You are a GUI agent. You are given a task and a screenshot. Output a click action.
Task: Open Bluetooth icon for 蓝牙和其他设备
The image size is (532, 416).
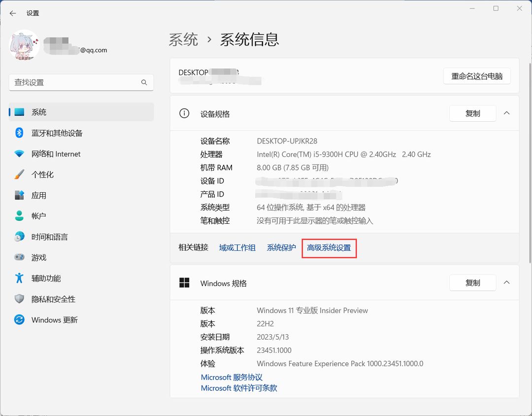(19, 133)
